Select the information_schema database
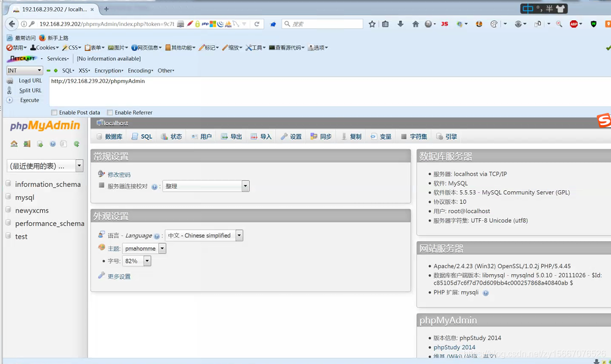 pyautogui.click(x=48, y=184)
